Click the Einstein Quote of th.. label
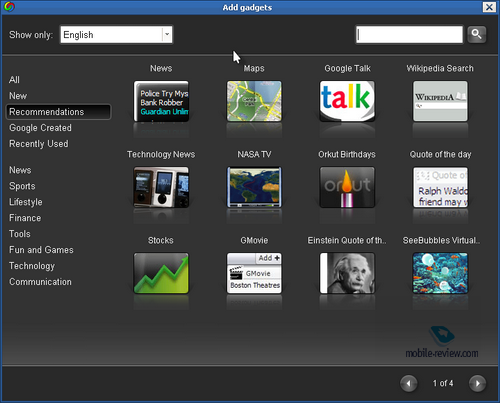This screenshot has width=500, height=403. (x=347, y=240)
